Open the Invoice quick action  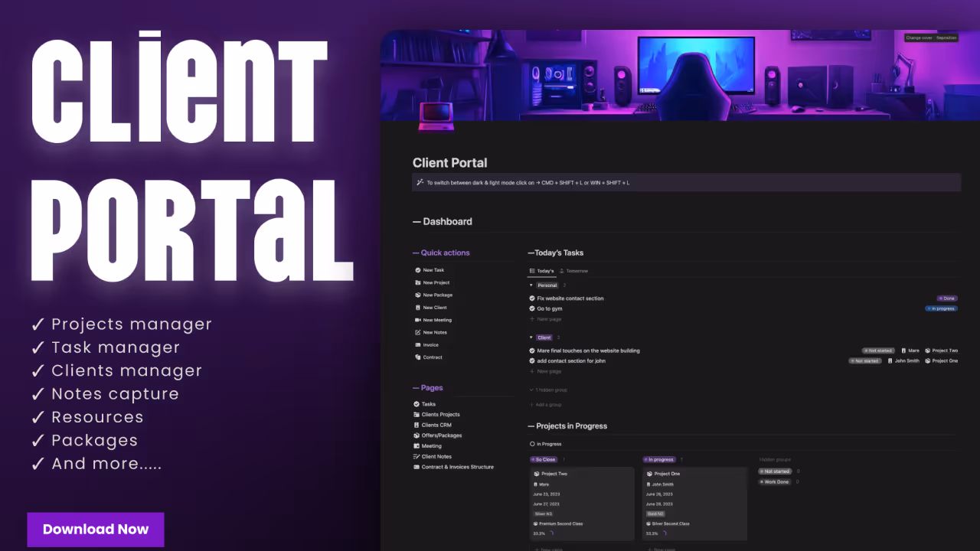418,344
